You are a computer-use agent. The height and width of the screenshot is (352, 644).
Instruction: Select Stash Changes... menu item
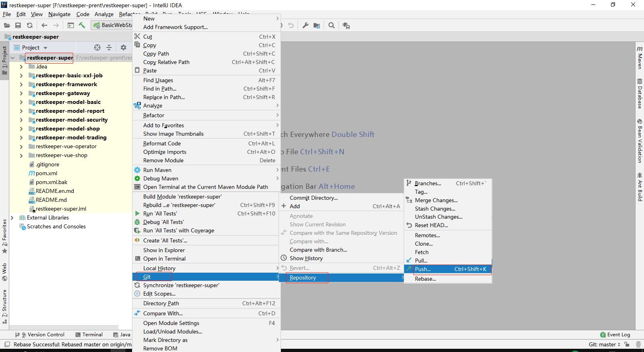pos(448,209)
